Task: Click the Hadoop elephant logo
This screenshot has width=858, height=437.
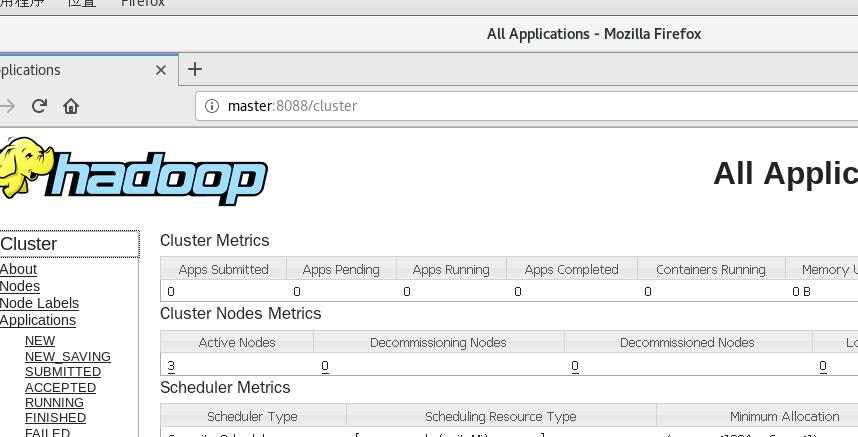Action: click(x=133, y=172)
